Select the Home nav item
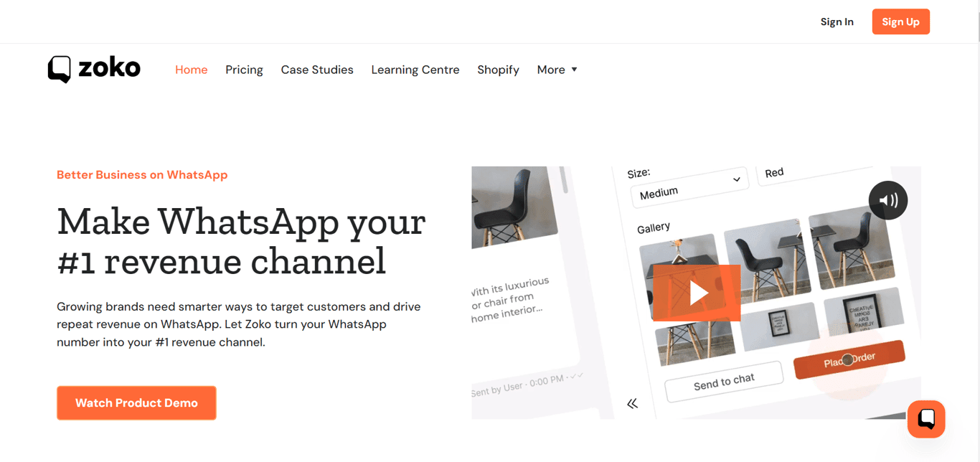The height and width of the screenshot is (462, 980). (191, 69)
